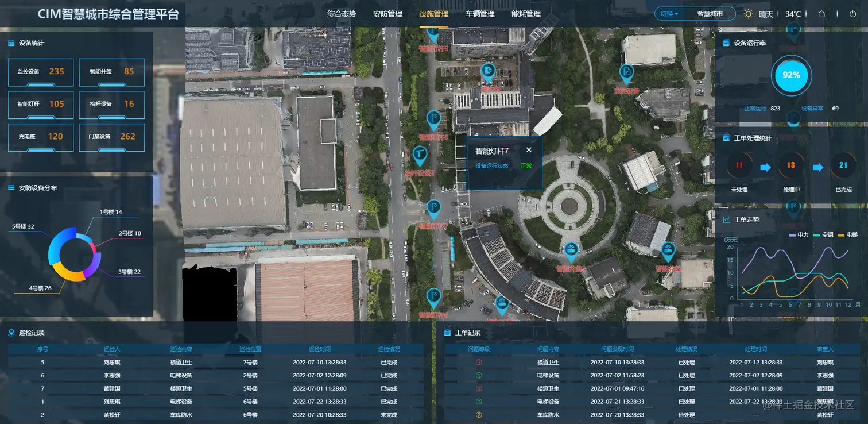The height and width of the screenshot is (424, 868).
Task: Go to the home icon in header
Action: coord(821,14)
